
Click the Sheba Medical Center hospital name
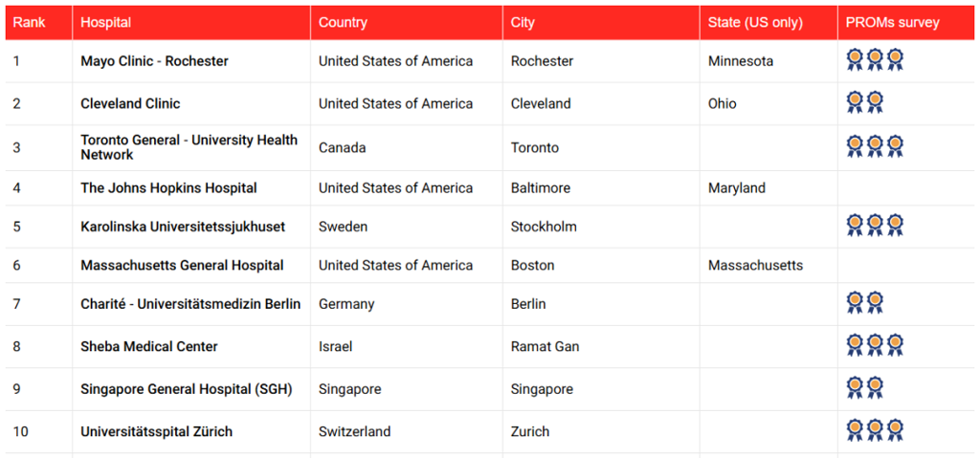[x=148, y=346]
